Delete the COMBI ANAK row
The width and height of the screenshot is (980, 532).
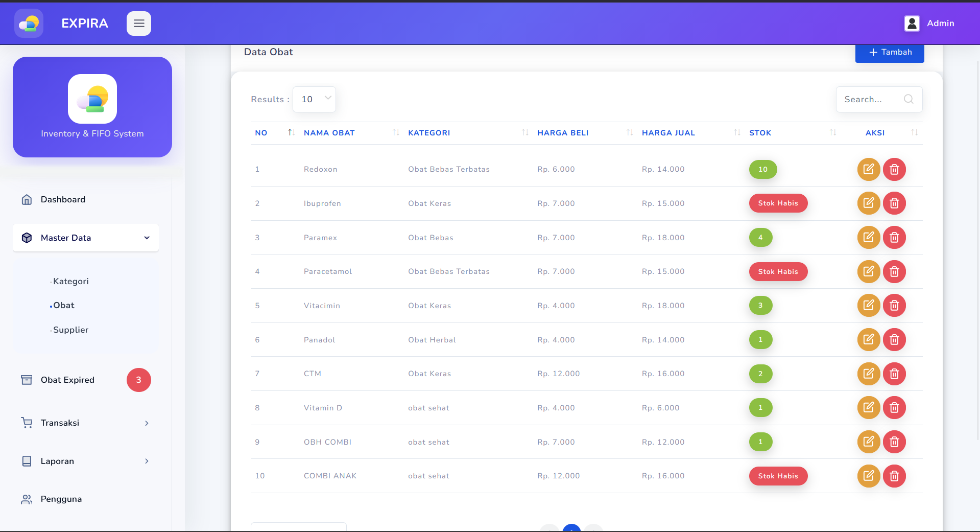894,476
